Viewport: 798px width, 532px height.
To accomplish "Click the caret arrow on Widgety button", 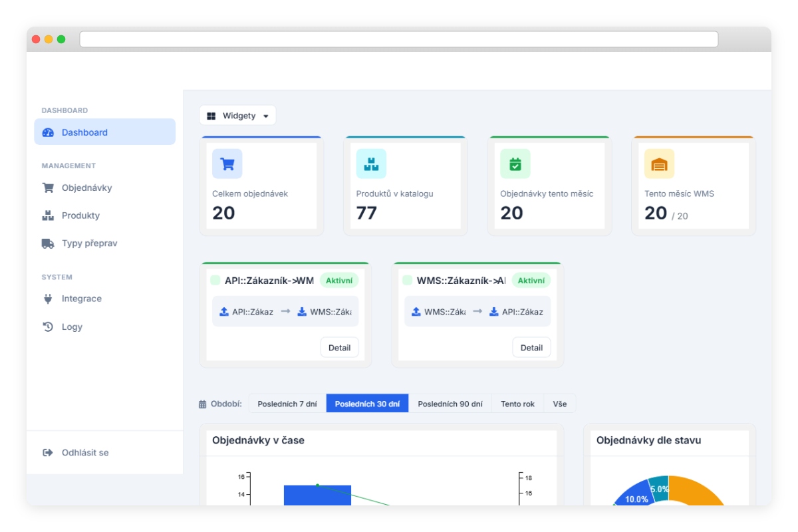I will pos(266,116).
